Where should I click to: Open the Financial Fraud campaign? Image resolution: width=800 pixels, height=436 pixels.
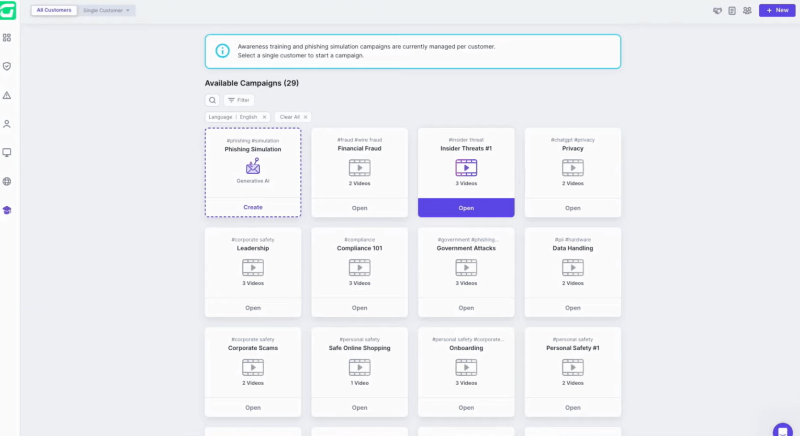tap(360, 208)
